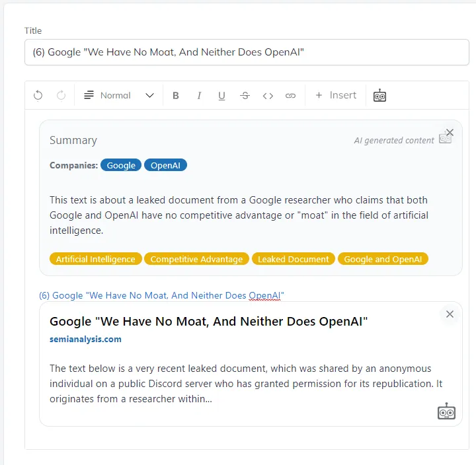
Task: Open the semianalysis.com link
Action: [85, 339]
